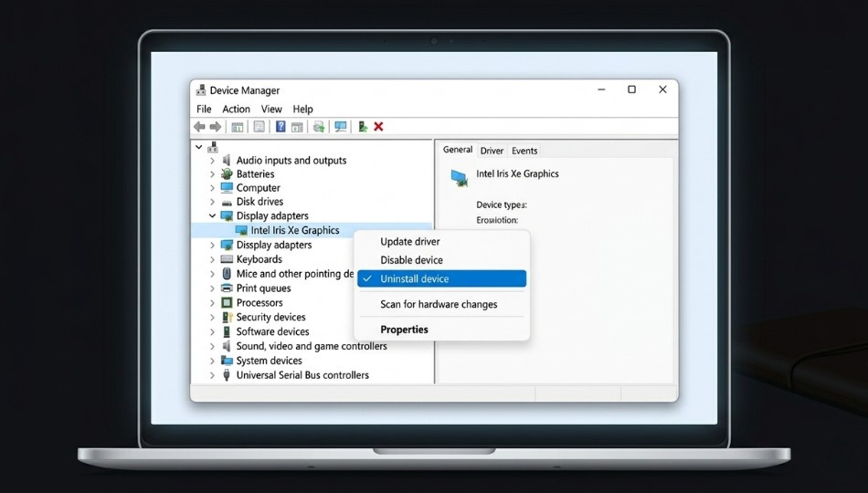Switch to the Driver tab
The width and height of the screenshot is (868, 493).
492,151
